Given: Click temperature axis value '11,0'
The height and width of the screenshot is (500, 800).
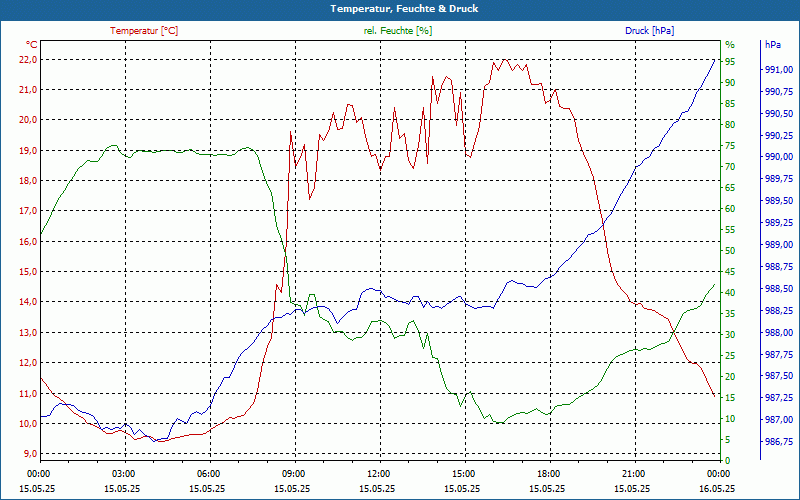Looking at the screenshot, I should tap(28, 393).
